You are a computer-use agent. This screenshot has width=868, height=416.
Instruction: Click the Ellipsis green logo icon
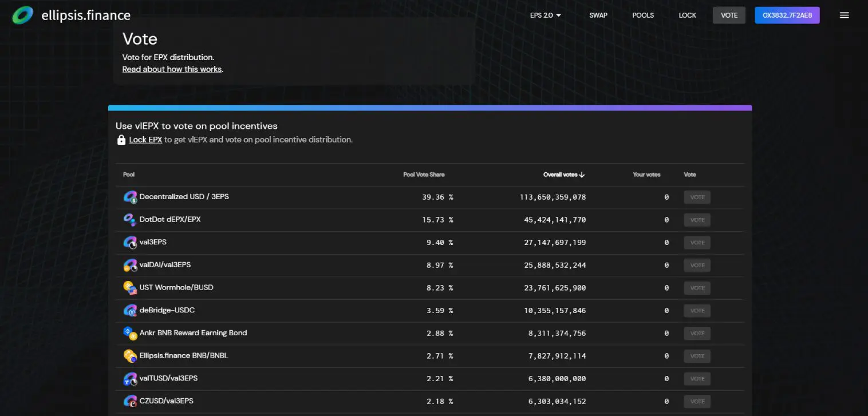[x=23, y=15]
